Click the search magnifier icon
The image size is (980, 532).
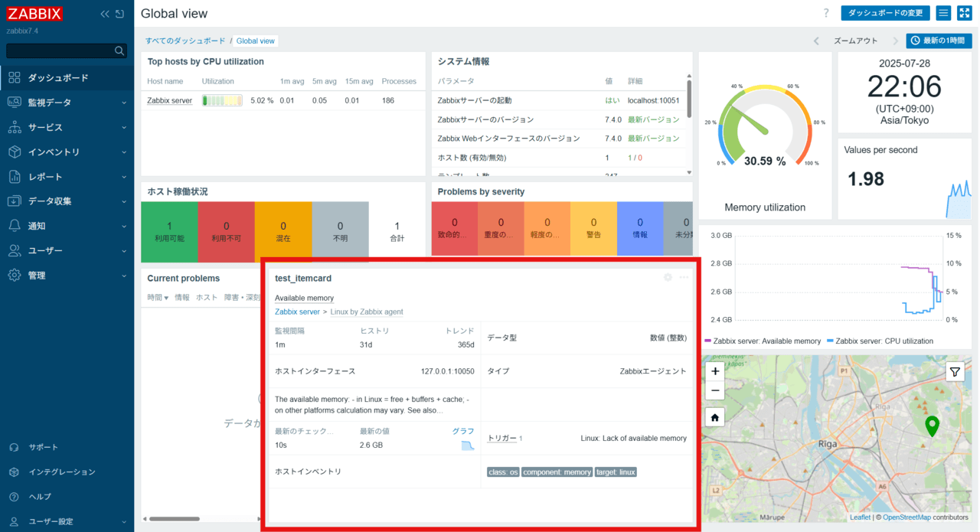pos(119,51)
